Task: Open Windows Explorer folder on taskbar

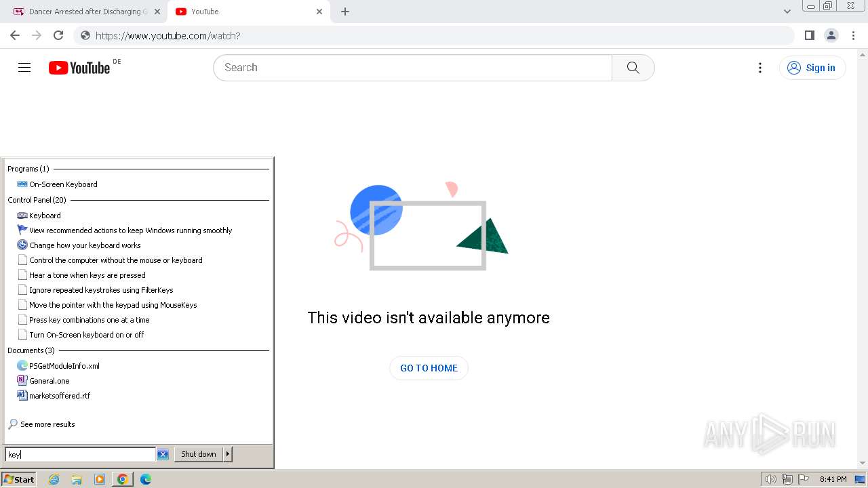Action: click(x=77, y=479)
